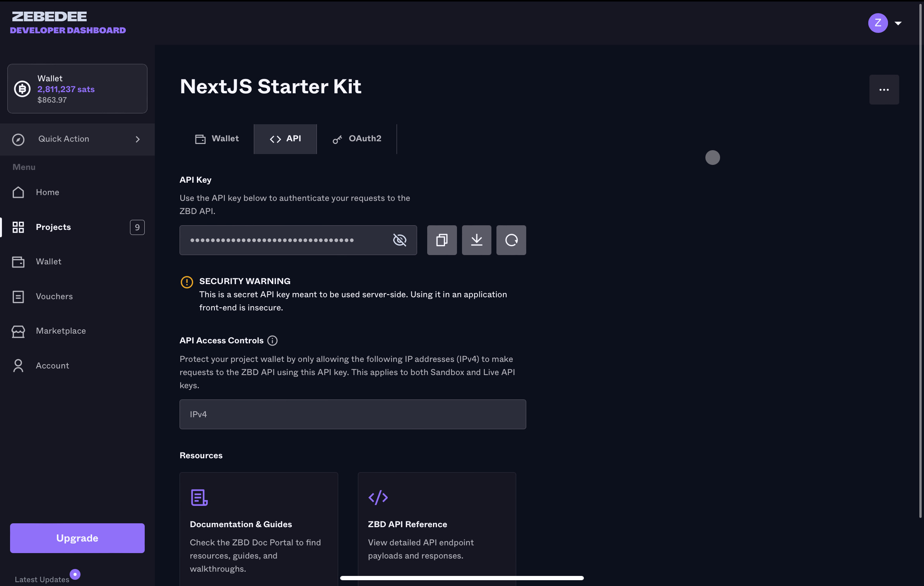This screenshot has height=586, width=924.
Task: Open the project options ellipsis menu
Action: (x=884, y=89)
